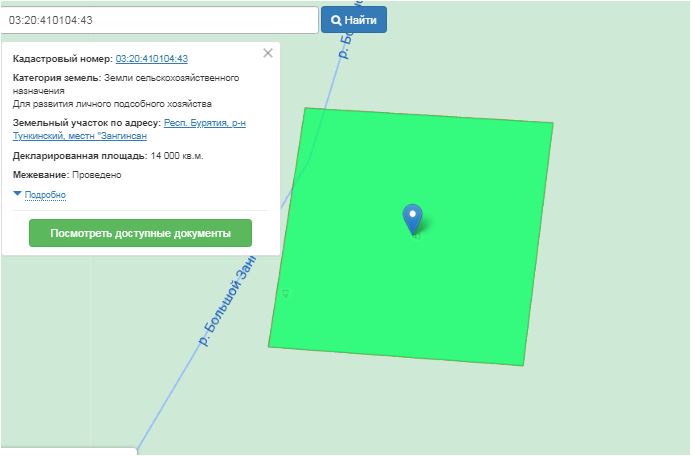Open the cadastral number link 03:20:410104:43

[x=151, y=59]
